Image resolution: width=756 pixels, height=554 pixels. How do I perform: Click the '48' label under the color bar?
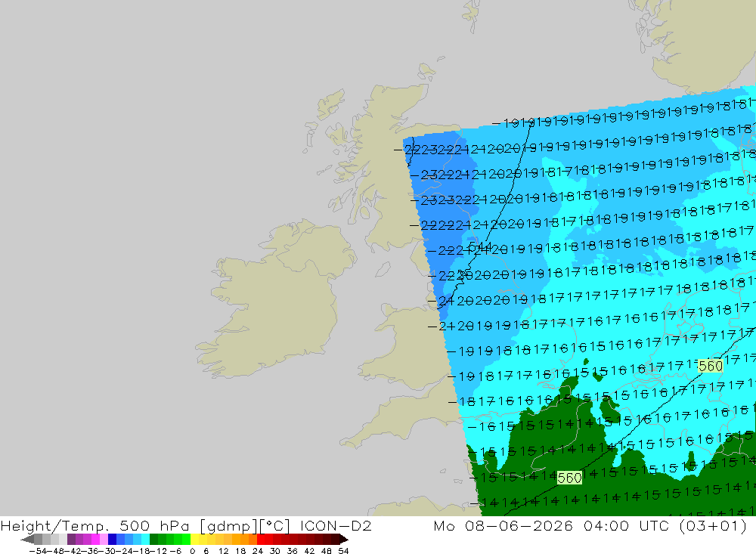click(327, 551)
